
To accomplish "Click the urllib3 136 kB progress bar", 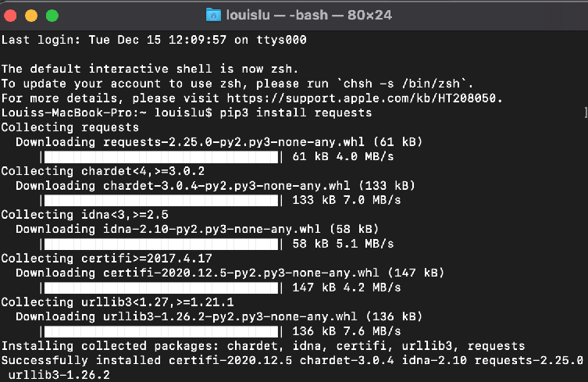I will tap(161, 331).
